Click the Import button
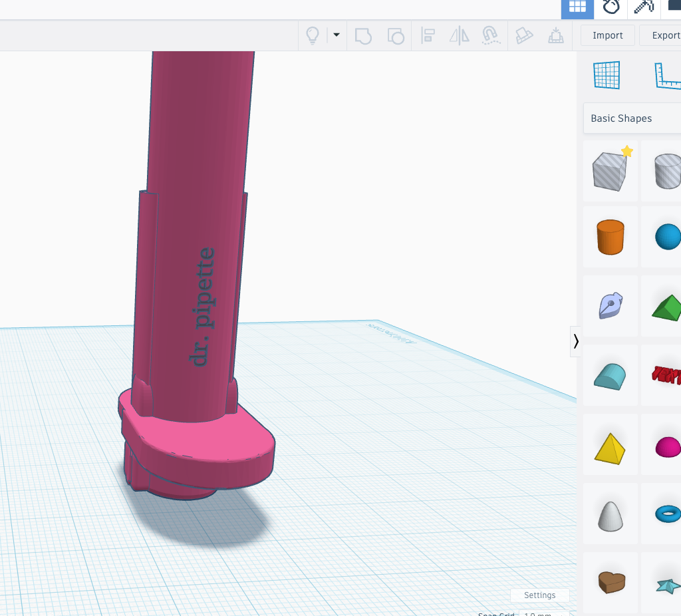Image resolution: width=681 pixels, height=616 pixels. pyautogui.click(x=608, y=35)
